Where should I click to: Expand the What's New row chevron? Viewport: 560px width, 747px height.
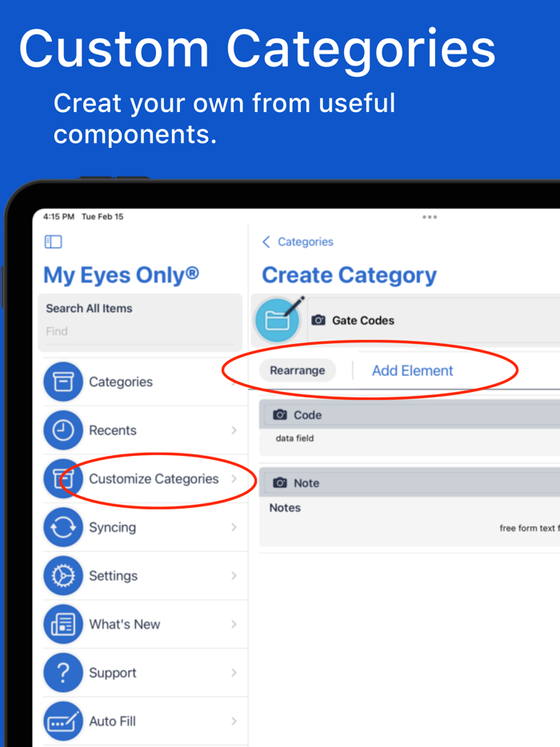(234, 624)
